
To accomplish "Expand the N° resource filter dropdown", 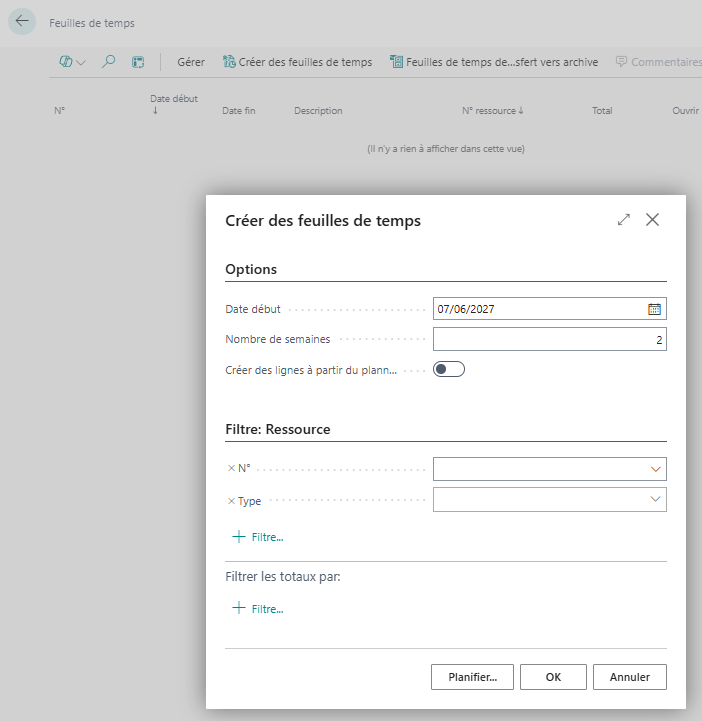I will click(x=655, y=469).
